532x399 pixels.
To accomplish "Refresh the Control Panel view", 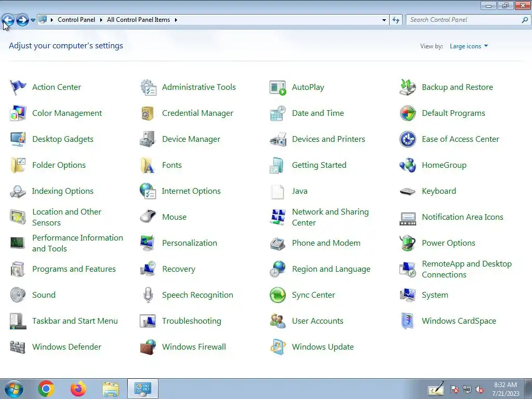I will tap(395, 20).
